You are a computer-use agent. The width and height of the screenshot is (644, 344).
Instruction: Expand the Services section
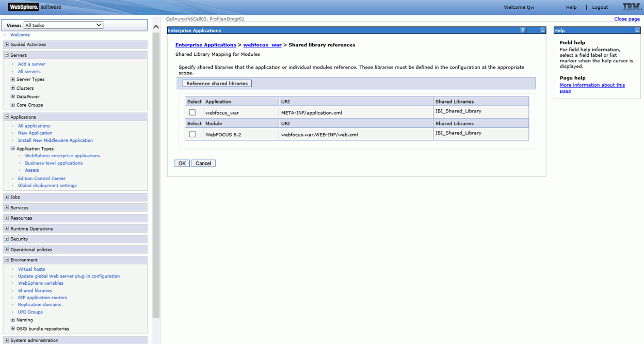click(7, 208)
